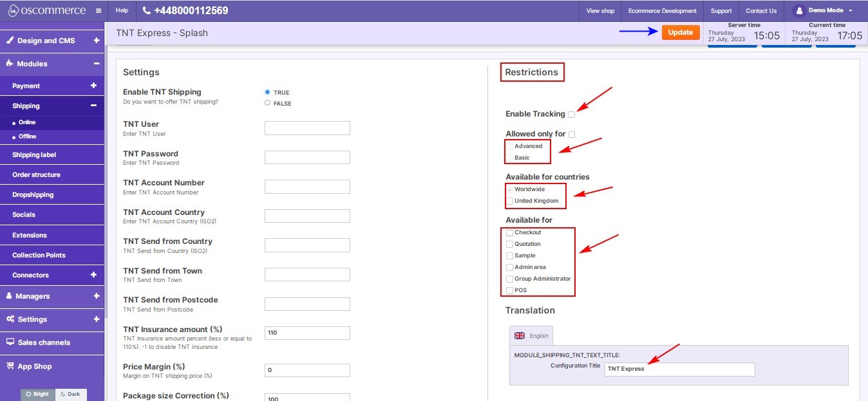Click the TNT User input field

click(307, 128)
